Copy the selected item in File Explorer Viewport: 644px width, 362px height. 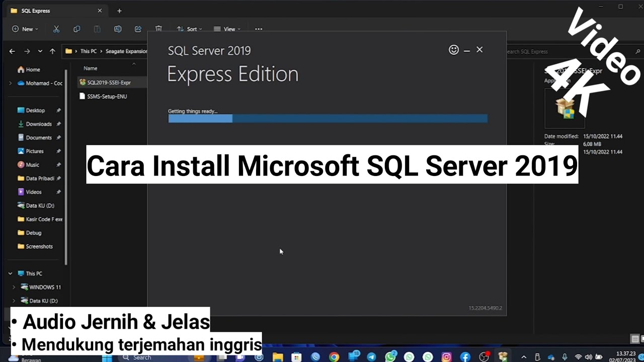76,29
